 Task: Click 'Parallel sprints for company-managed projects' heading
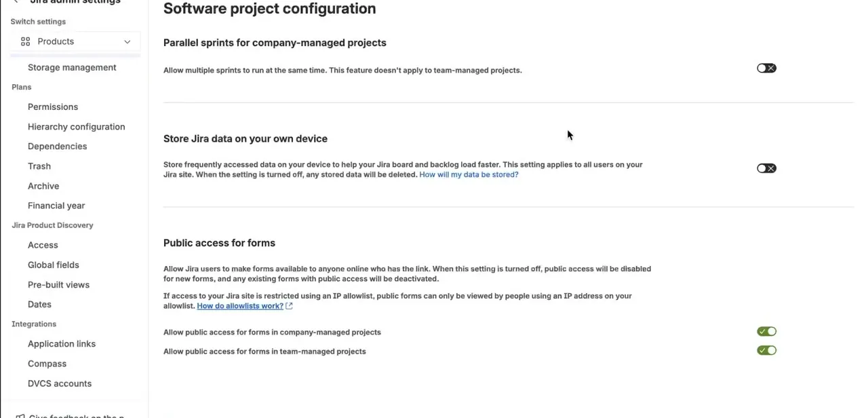pyautogui.click(x=275, y=43)
